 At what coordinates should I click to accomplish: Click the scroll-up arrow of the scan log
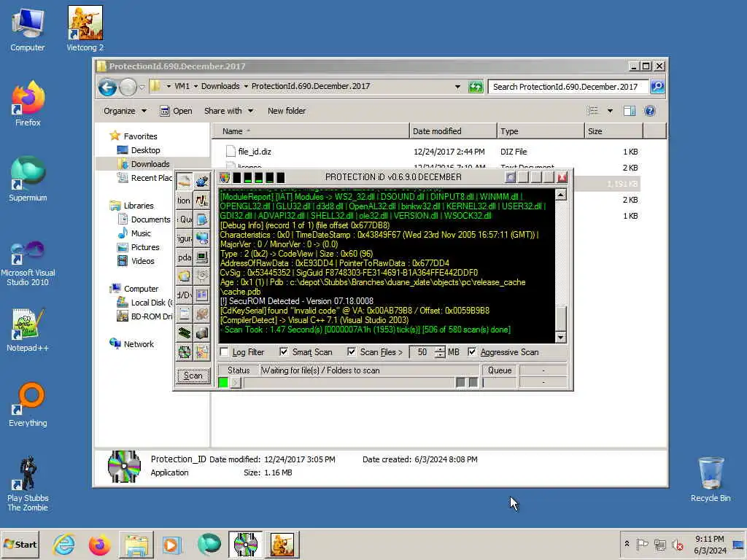[561, 195]
